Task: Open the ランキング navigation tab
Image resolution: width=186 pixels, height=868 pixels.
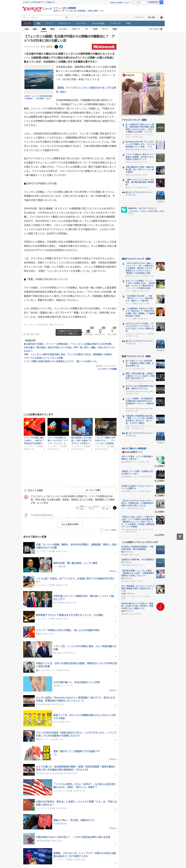Action: [115, 24]
